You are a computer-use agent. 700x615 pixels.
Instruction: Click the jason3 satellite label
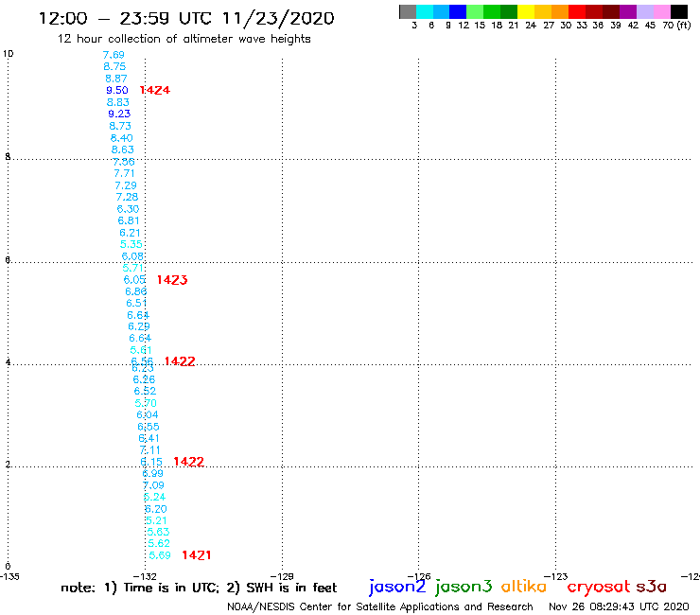click(464, 587)
